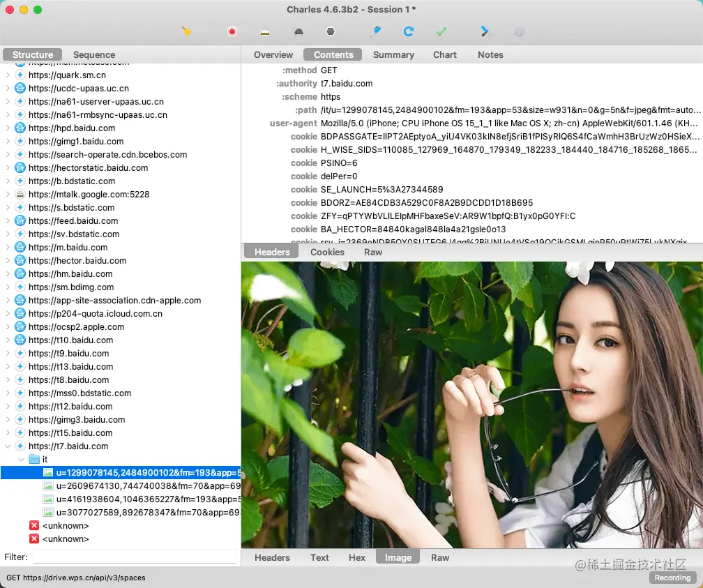Expand the https://hpd.baidu.com node

pyautogui.click(x=8, y=128)
